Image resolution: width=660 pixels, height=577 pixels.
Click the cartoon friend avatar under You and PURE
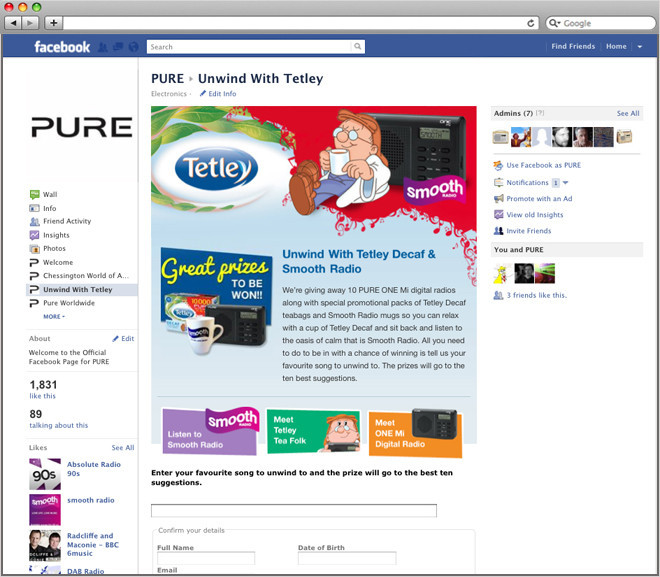tap(502, 274)
